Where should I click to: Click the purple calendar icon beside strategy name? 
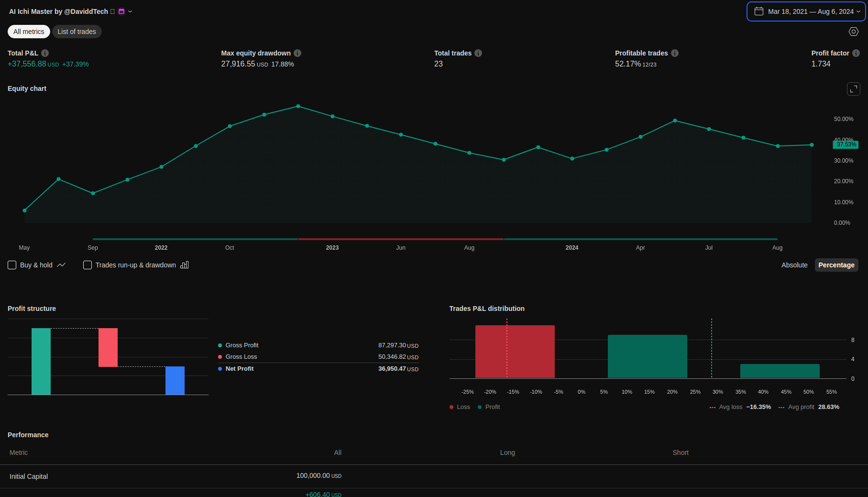[x=121, y=11]
